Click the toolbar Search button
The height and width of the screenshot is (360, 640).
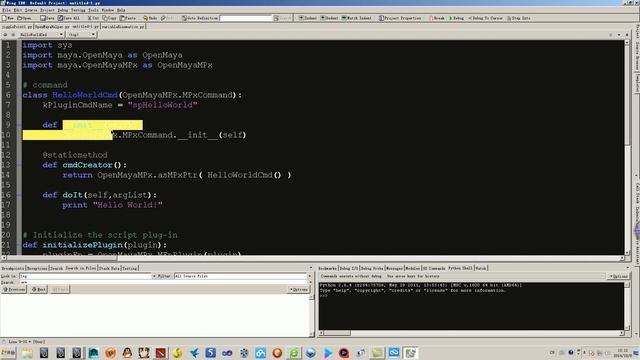click(x=283, y=18)
